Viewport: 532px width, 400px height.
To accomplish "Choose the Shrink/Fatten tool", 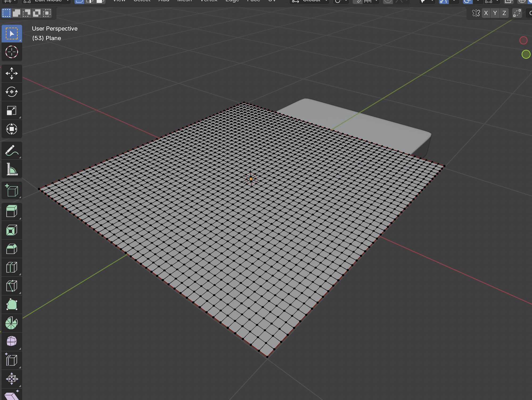I will 12,379.
